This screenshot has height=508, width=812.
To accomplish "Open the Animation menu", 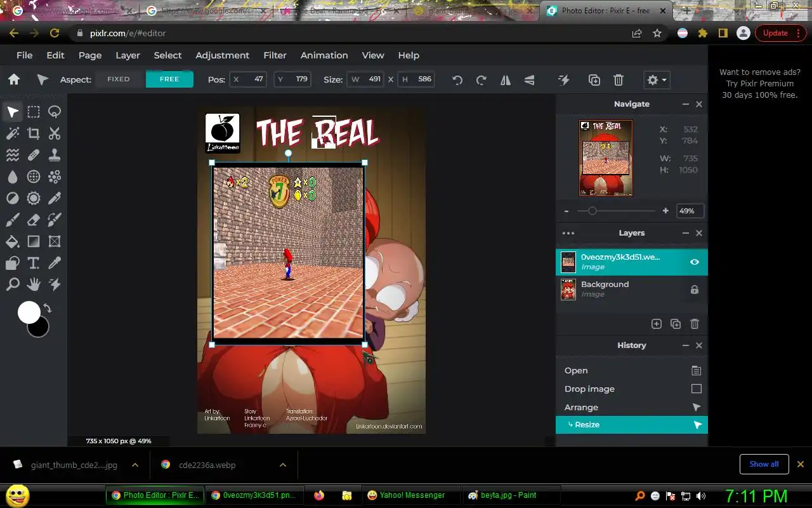I will [324, 55].
